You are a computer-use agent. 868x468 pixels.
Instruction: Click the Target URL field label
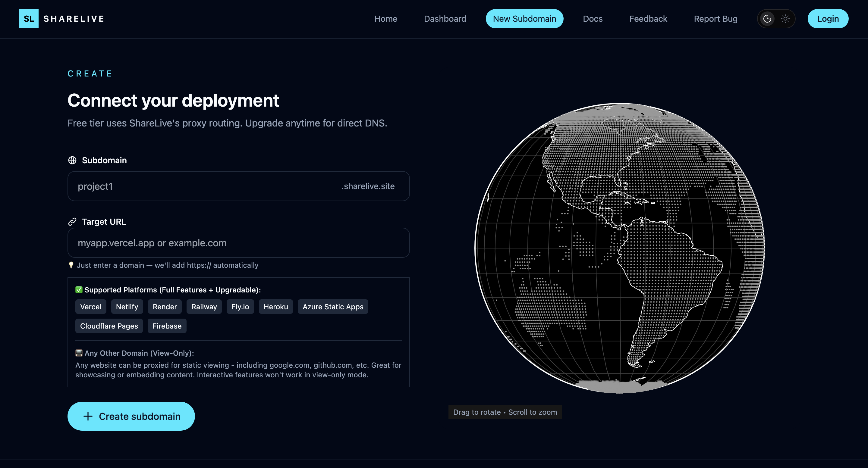(104, 222)
